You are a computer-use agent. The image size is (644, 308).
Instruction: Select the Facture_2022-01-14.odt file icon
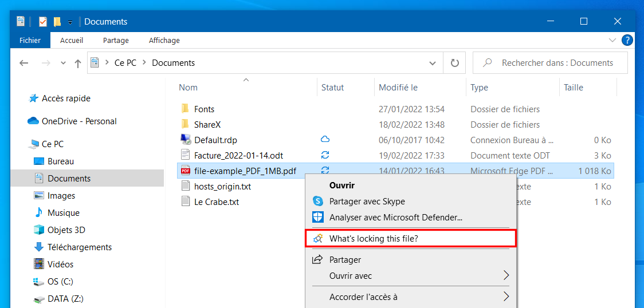(x=186, y=156)
